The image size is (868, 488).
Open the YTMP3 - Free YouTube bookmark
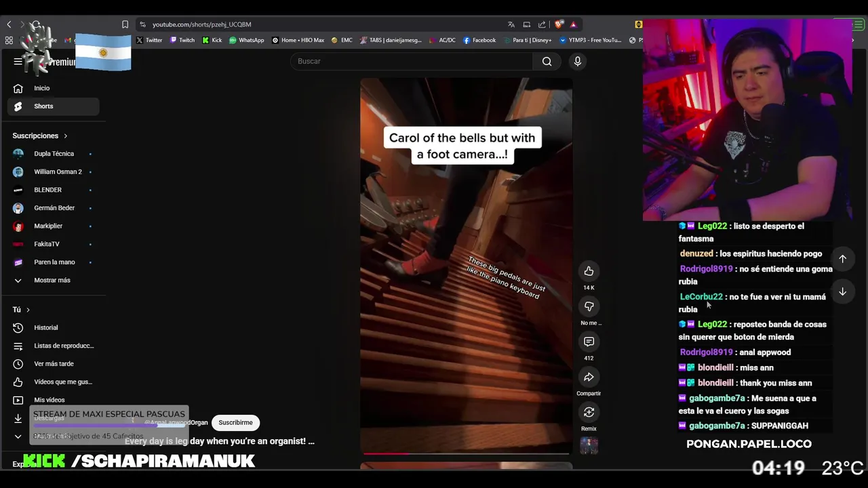click(x=590, y=40)
